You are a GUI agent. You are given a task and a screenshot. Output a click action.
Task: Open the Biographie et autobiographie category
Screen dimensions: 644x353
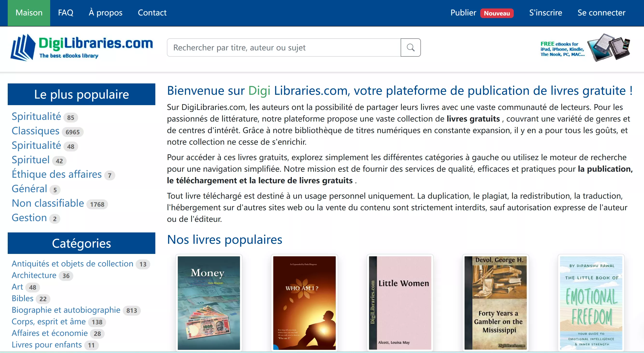[66, 310]
